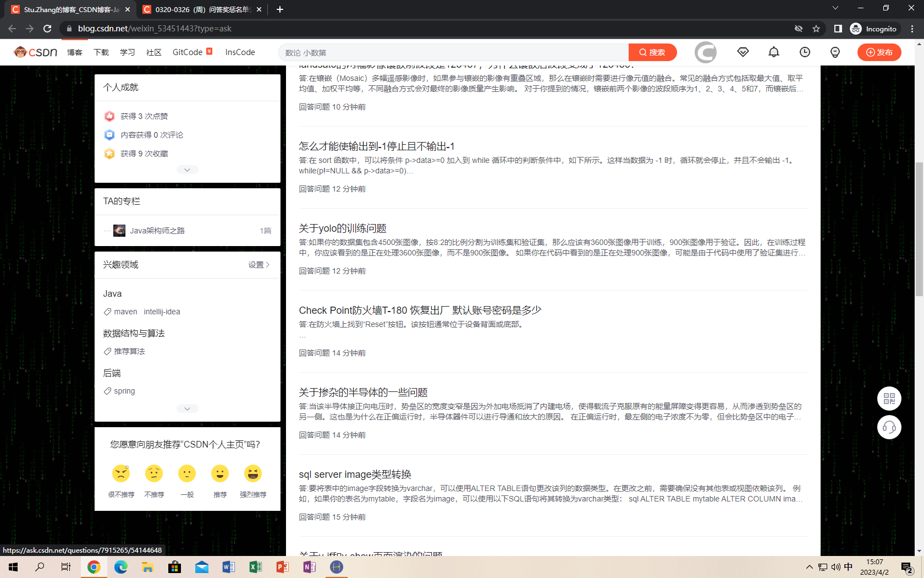Open the Java架构师之路 column thumbnail
Viewport: 924px width, 578px height.
[x=119, y=231]
